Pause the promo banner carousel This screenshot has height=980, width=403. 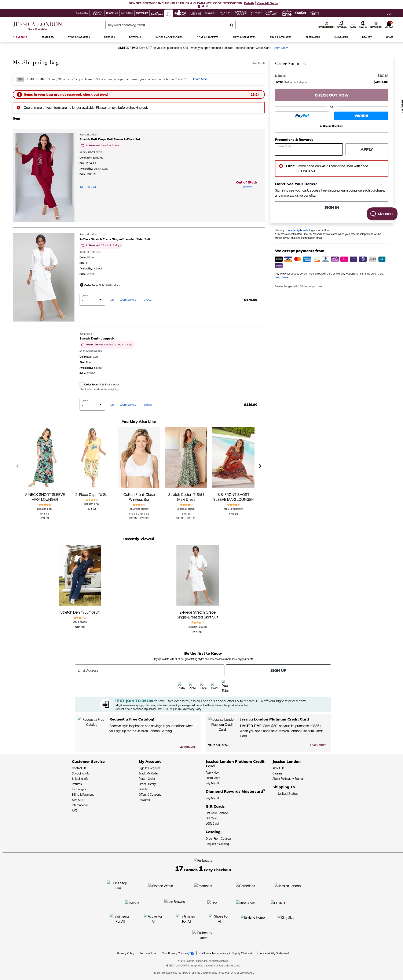click(199, 7)
